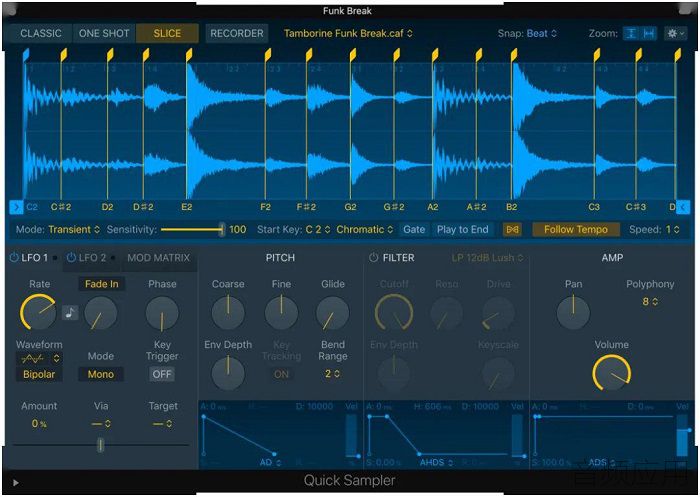
Task: Open the Speed dropdown
Action: pyautogui.click(x=673, y=230)
